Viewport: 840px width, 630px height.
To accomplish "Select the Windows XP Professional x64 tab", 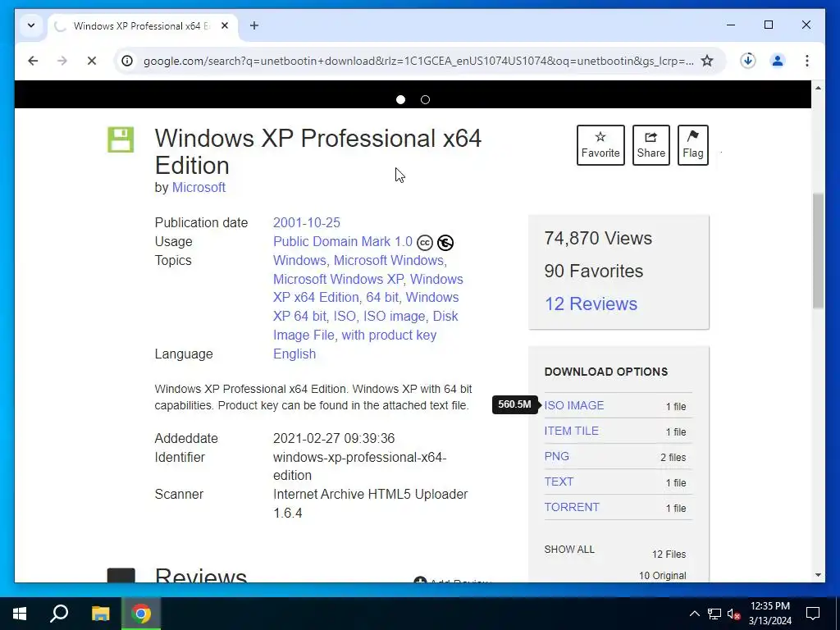I will click(143, 25).
